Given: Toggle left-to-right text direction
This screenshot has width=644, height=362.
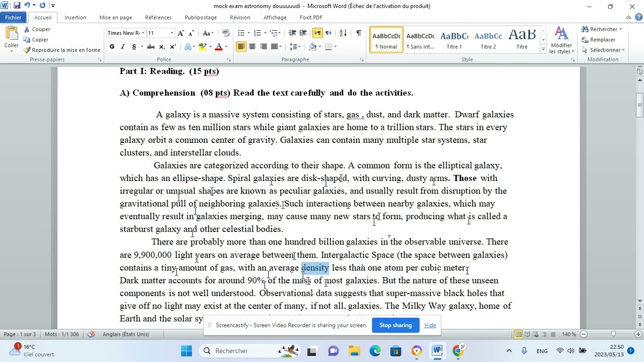Looking at the screenshot, I should 317,33.
